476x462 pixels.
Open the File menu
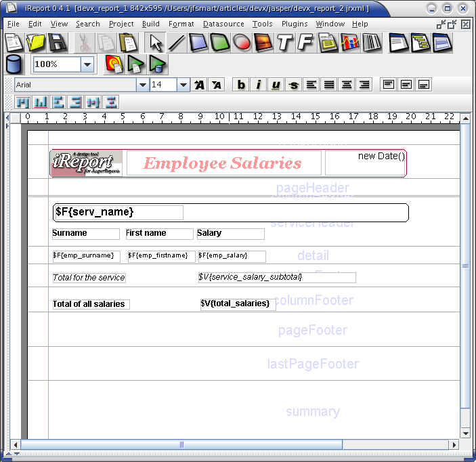13,24
